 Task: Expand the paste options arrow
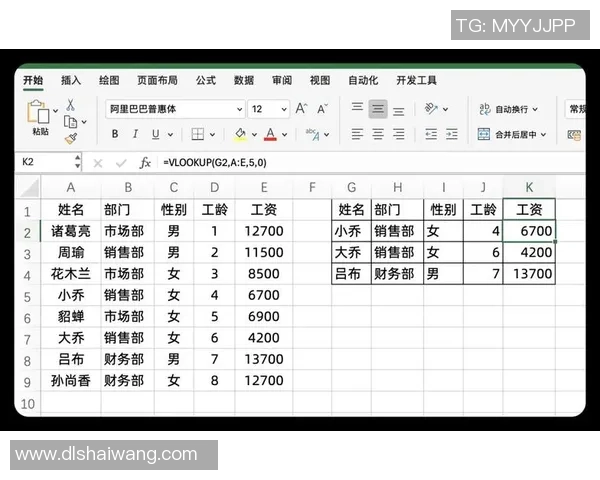tap(55, 111)
